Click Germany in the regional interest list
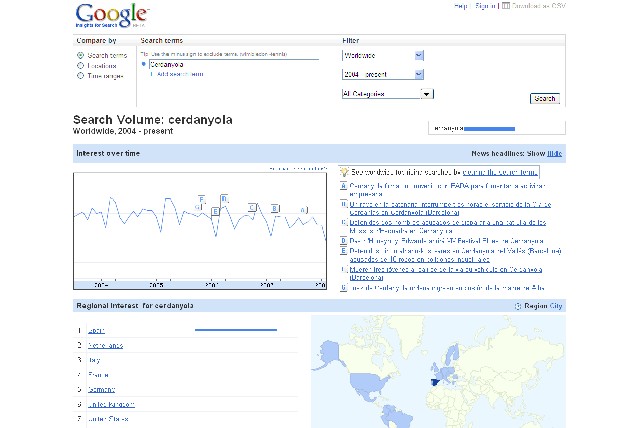 pos(102,390)
